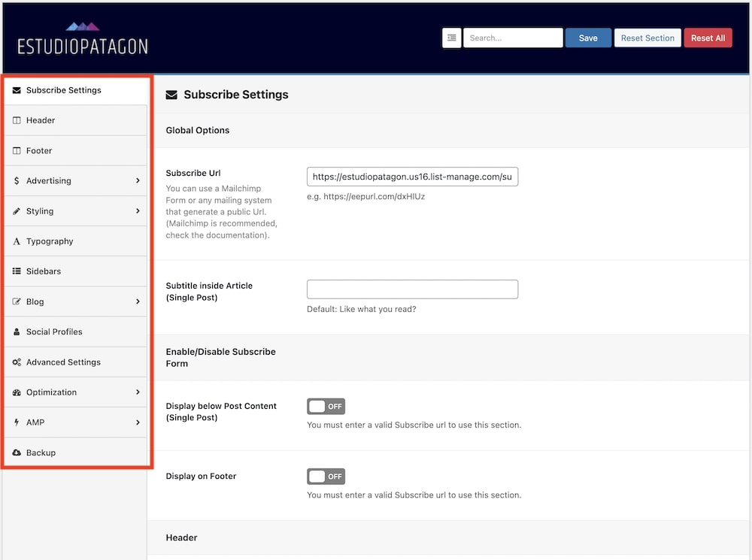Click the Subtitle inside Article input field
This screenshot has width=752, height=560.
click(412, 289)
